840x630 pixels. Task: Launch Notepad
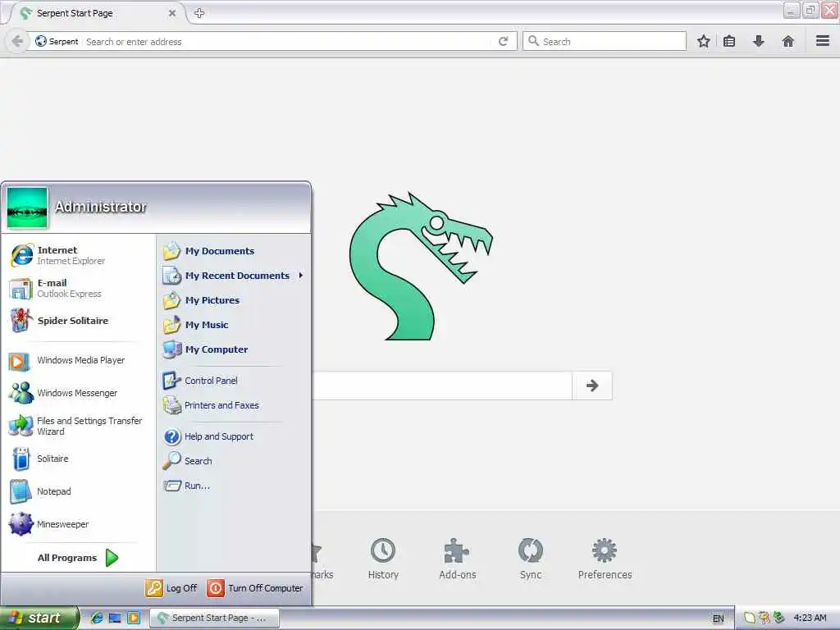[40, 491]
